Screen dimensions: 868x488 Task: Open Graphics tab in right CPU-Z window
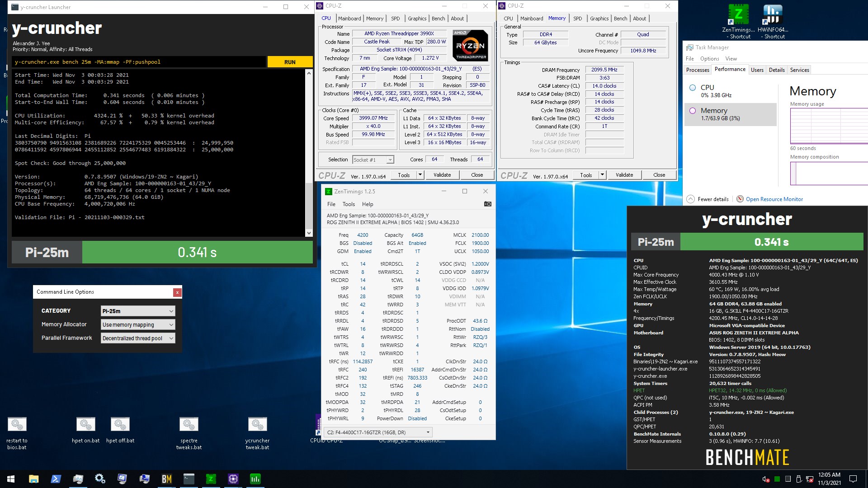pos(599,19)
